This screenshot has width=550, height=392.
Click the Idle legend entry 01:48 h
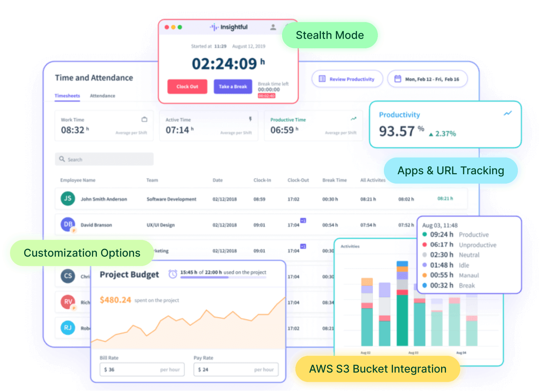446,265
